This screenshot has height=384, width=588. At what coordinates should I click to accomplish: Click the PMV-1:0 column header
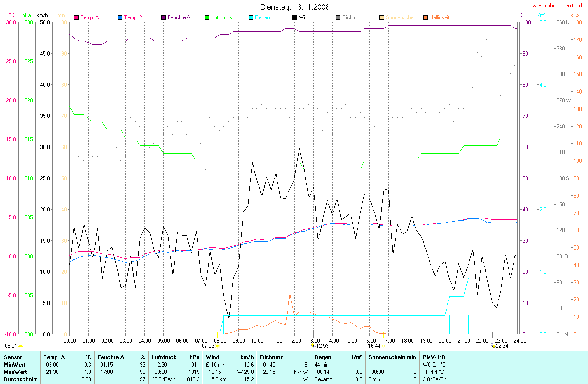[434, 357]
